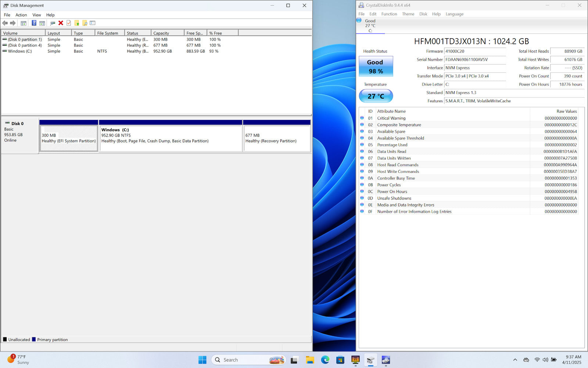Click the 27 °C temperature button

[376, 96]
